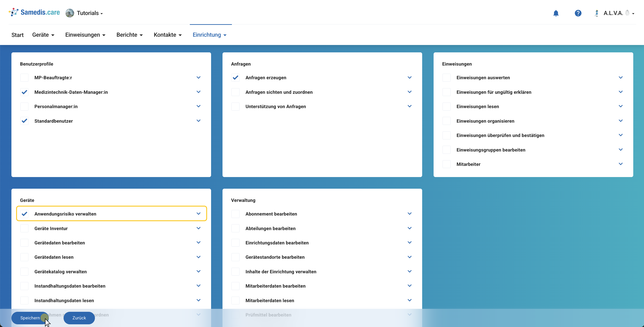Viewport: 644px width, 327px height.
Task: Click the Zurück button
Action: point(79,318)
